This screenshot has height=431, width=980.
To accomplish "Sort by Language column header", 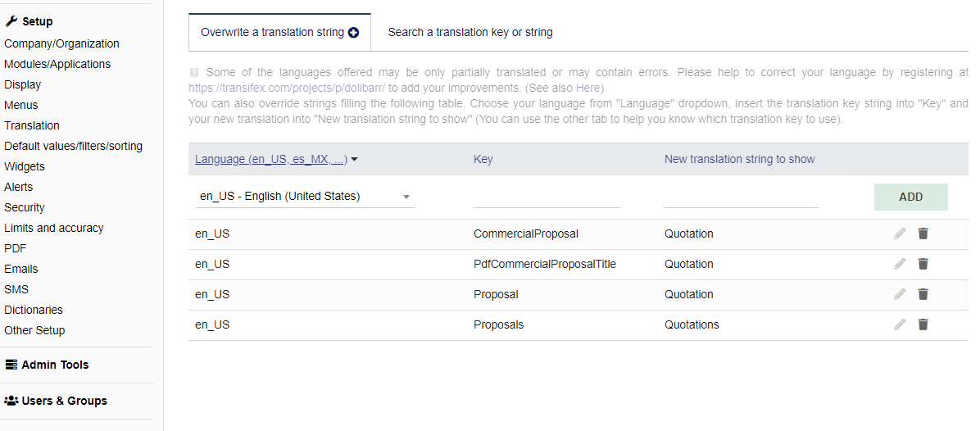I will [270, 159].
